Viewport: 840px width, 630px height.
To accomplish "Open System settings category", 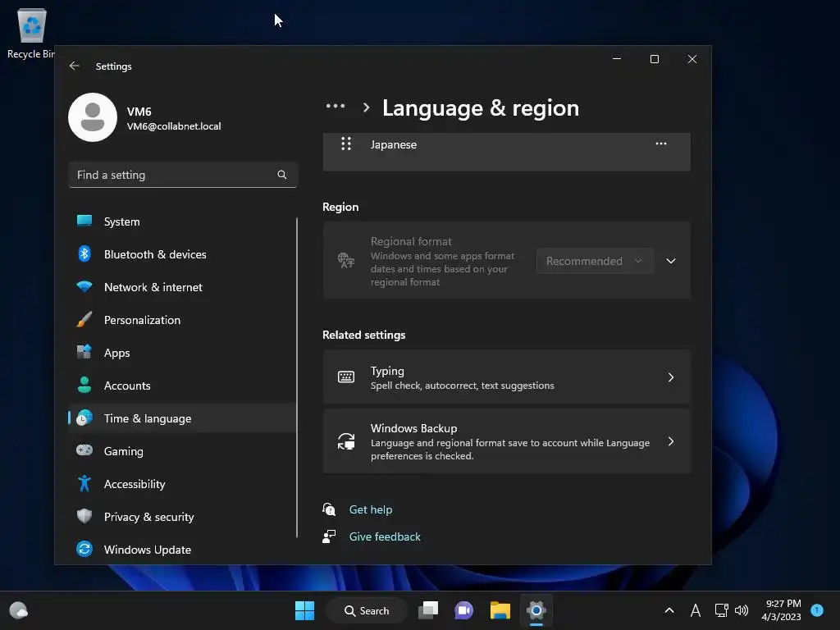I will (182, 221).
